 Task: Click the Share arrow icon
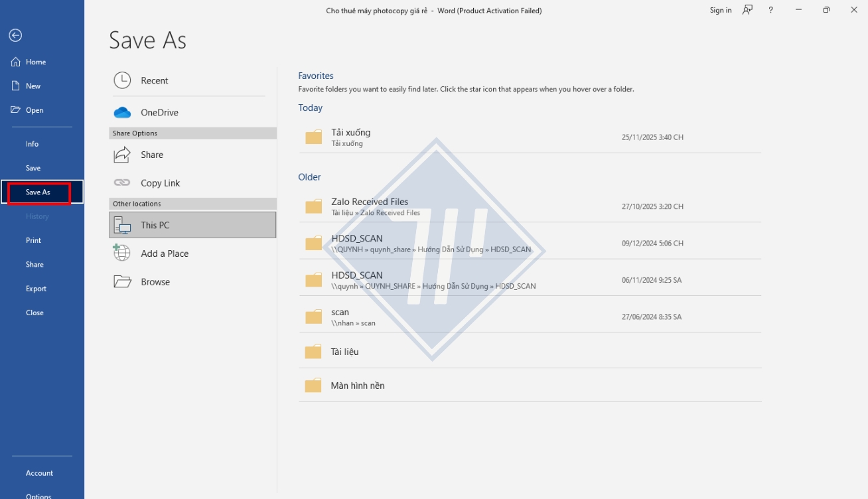[x=122, y=155]
